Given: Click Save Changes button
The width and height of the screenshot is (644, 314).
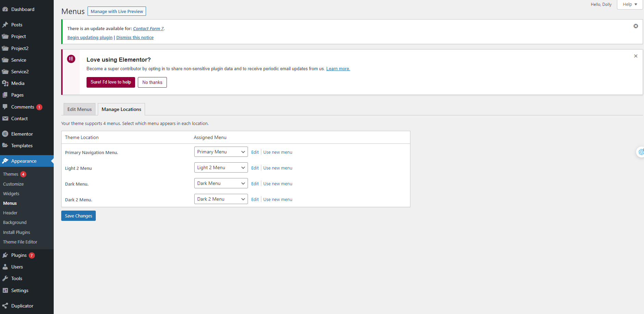Looking at the screenshot, I should 78,216.
